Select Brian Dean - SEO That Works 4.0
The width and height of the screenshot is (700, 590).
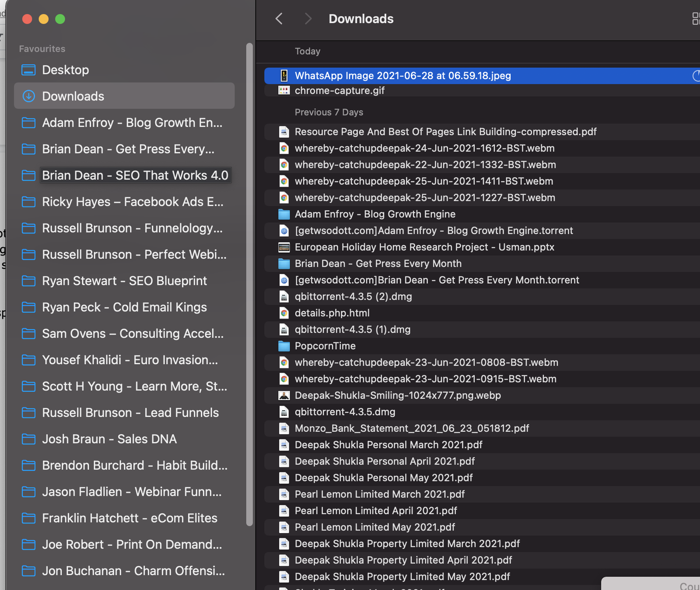tap(124, 176)
